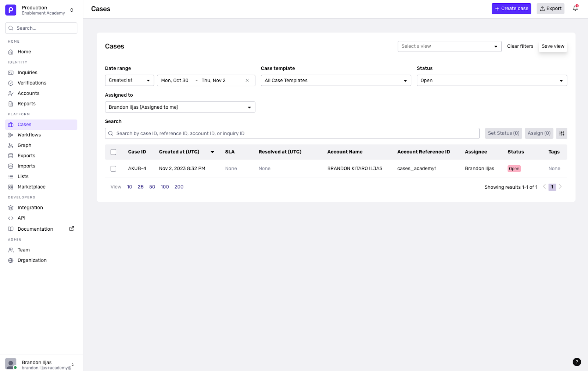Show 10 results per page
588x371 pixels.
point(129,187)
